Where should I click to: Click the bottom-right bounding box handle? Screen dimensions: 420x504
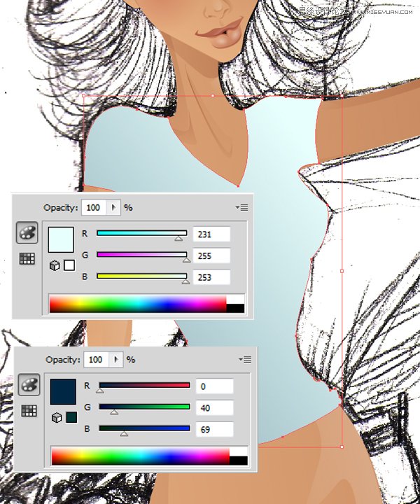pyautogui.click(x=342, y=447)
